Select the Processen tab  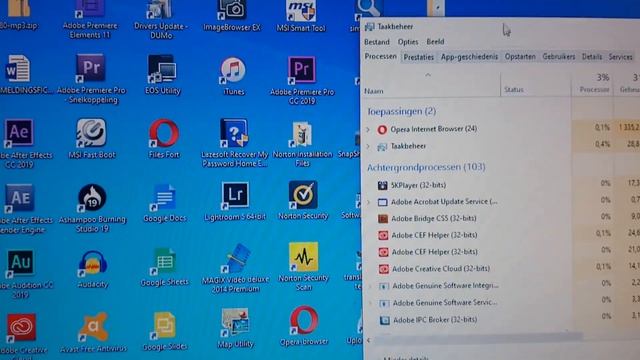tap(380, 56)
